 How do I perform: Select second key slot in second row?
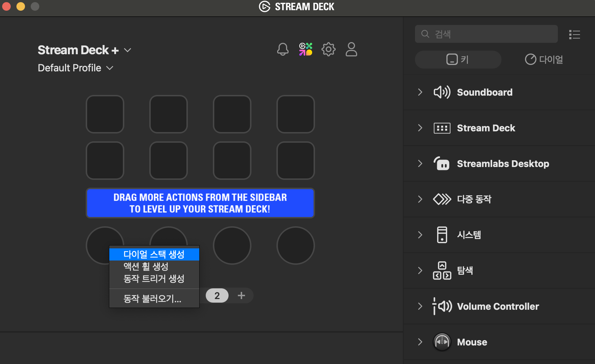click(x=169, y=161)
